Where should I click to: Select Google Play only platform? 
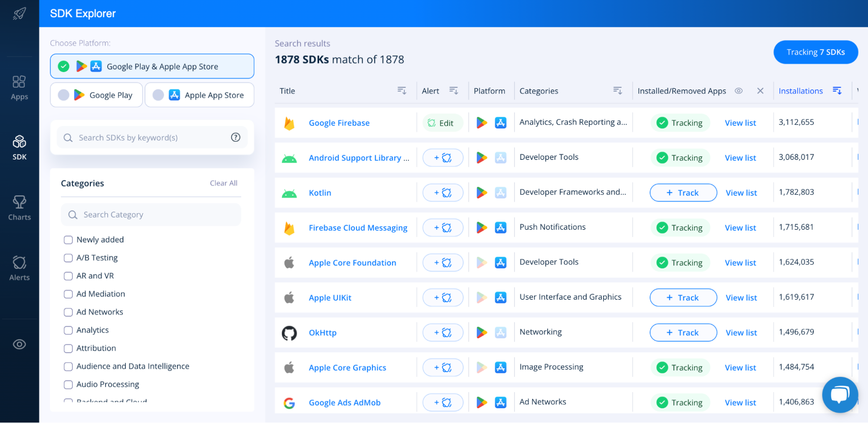(96, 95)
